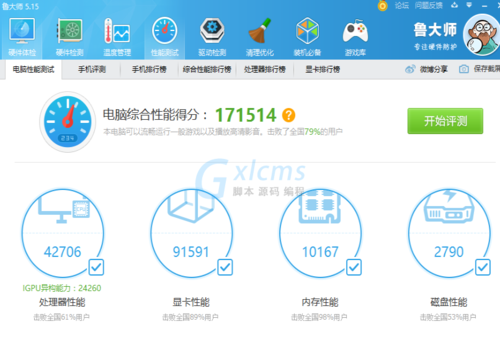The image size is (500, 360).
Task: Click the disk score 2790
Action: [x=449, y=252]
